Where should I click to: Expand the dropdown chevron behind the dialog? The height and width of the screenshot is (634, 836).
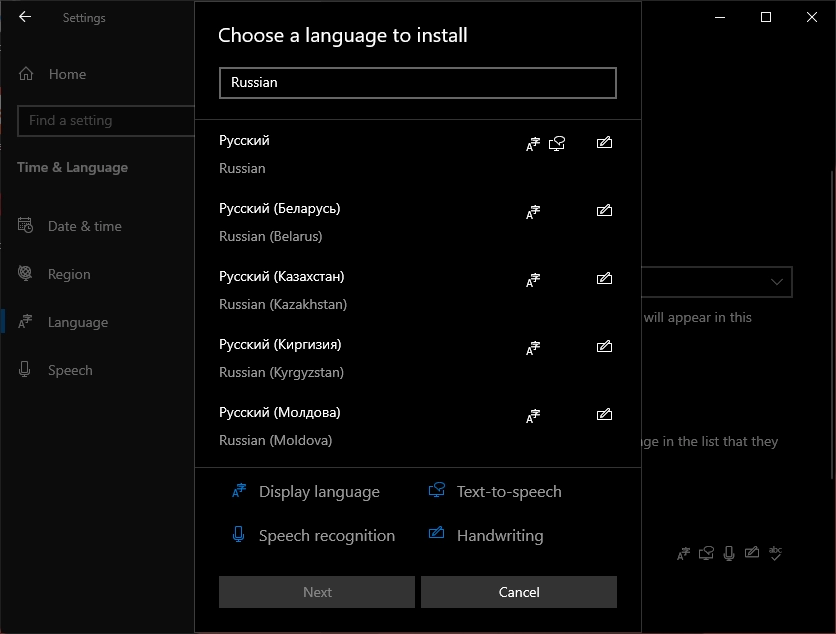777,282
